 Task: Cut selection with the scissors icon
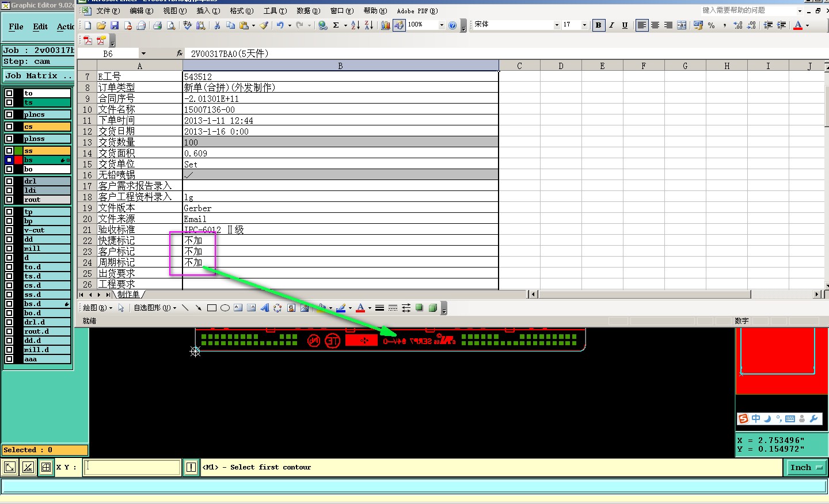[217, 25]
